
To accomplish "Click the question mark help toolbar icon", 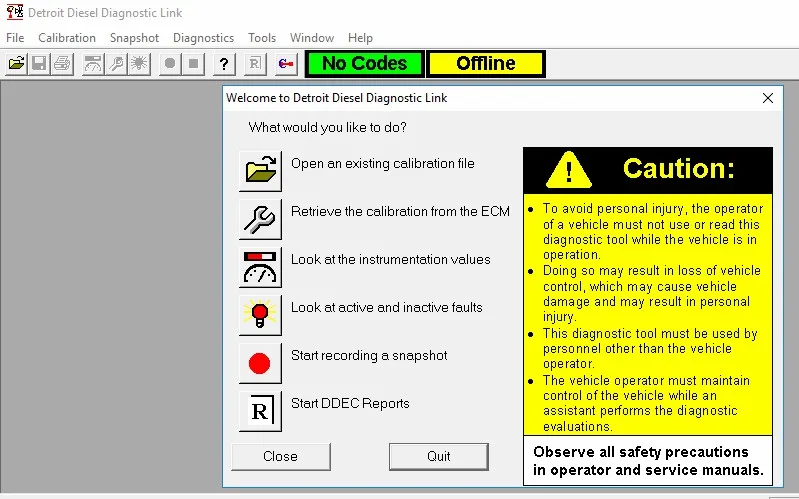I will click(224, 64).
